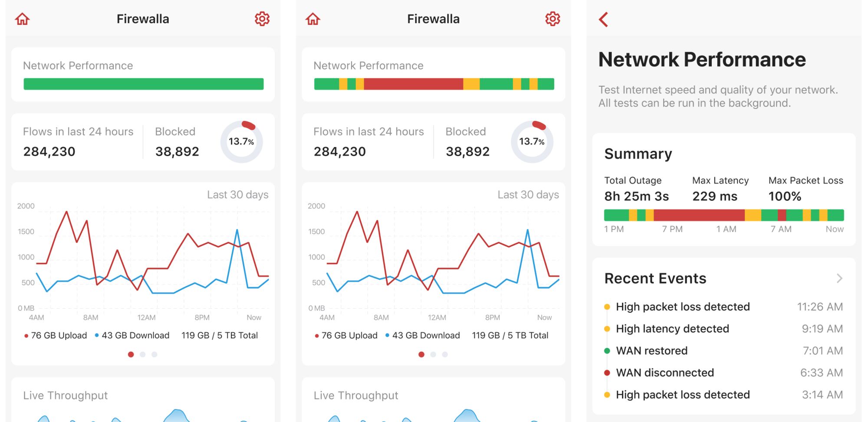Open 'High latency detected' 9:19 AM event
The image size is (868, 422).
click(723, 329)
